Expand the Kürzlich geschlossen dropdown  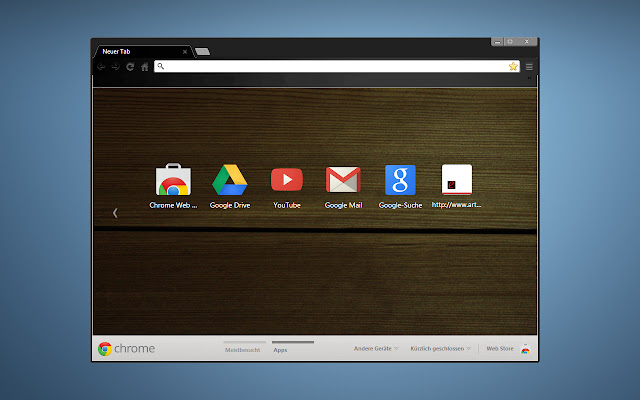point(440,349)
